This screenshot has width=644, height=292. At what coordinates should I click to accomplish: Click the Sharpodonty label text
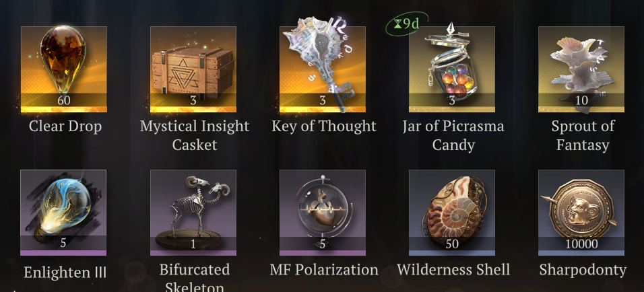point(583,270)
